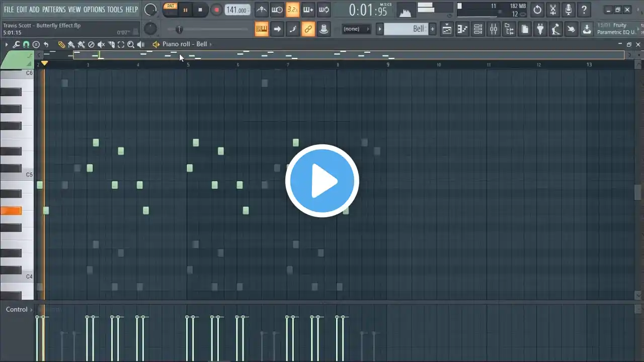Open the File menu
This screenshot has width=644, height=362.
pyautogui.click(x=9, y=10)
